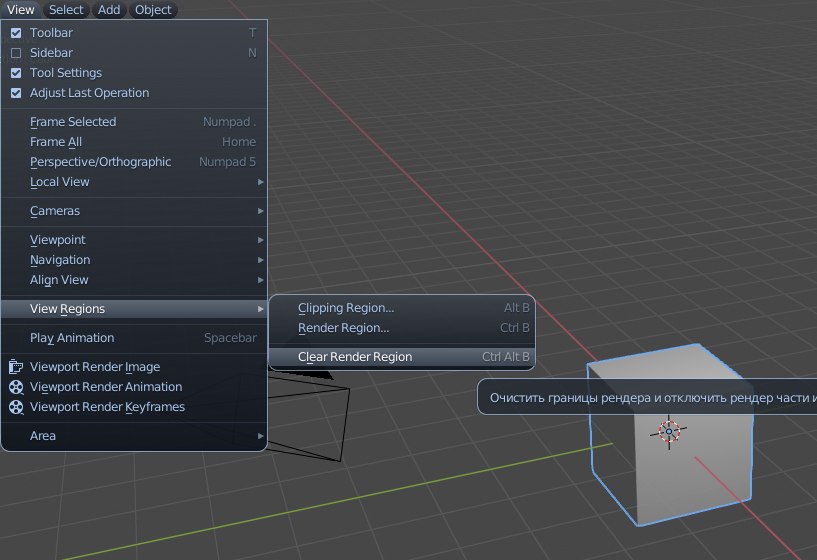Screen dimensions: 817x560
Task: Click the Viewport Render Image icon
Action: click(16, 367)
